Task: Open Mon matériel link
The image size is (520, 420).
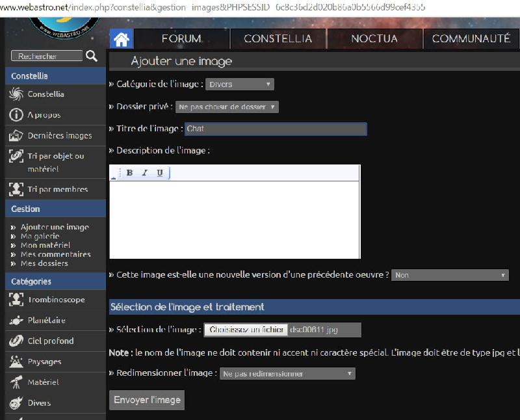Action: 45,245
